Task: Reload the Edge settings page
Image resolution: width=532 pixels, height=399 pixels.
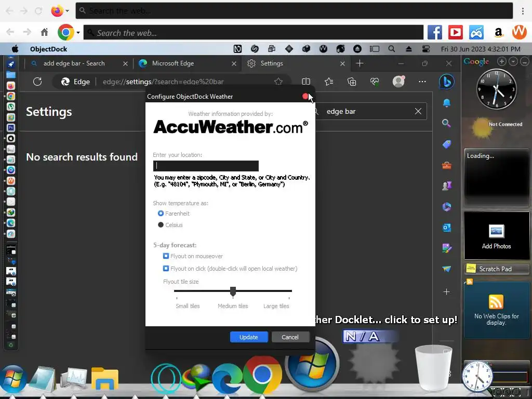Action: pyautogui.click(x=37, y=82)
